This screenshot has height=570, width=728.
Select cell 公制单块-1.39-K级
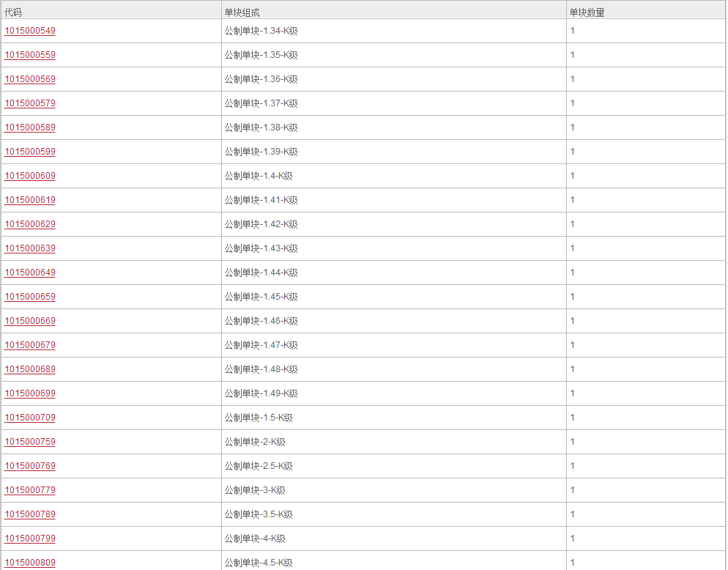pos(394,152)
